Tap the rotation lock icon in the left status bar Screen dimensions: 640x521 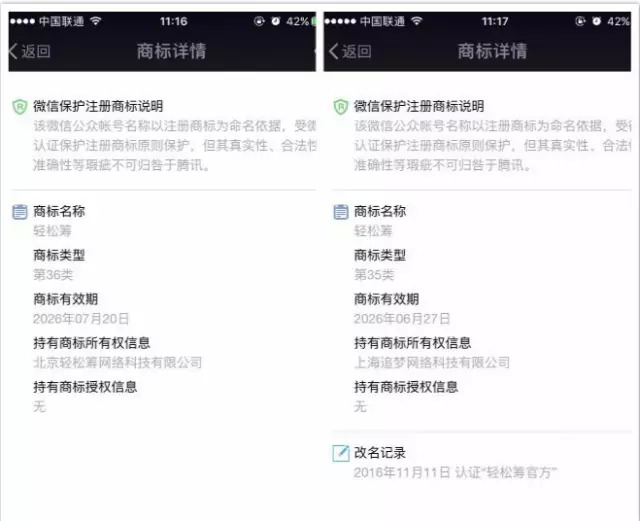coord(259,21)
